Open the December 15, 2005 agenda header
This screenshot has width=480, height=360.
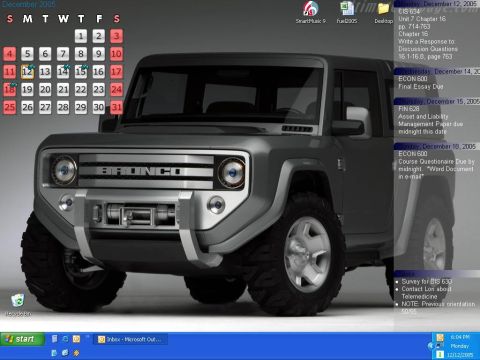[x=437, y=101]
